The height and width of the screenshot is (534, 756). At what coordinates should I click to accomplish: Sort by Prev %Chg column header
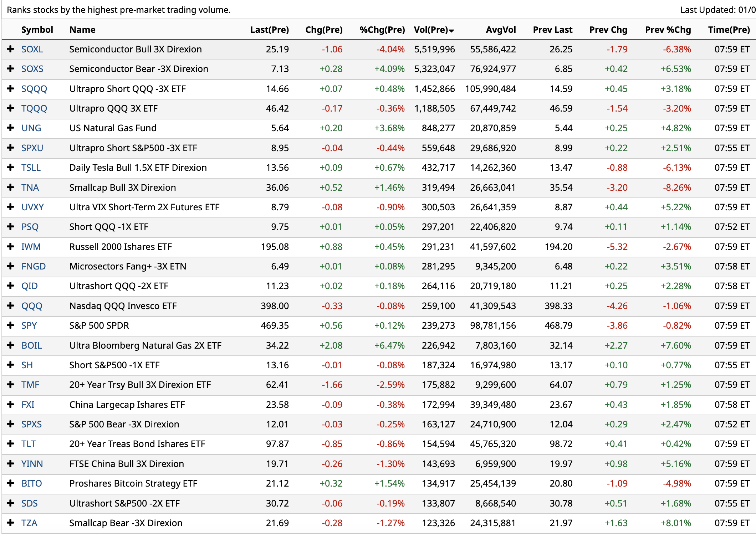[668, 30]
